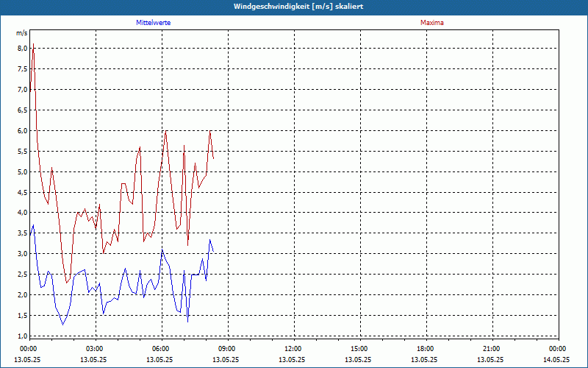Click the '6,0' y-axis value
Image resolution: width=588 pixels, height=368 pixels.
tap(22, 131)
